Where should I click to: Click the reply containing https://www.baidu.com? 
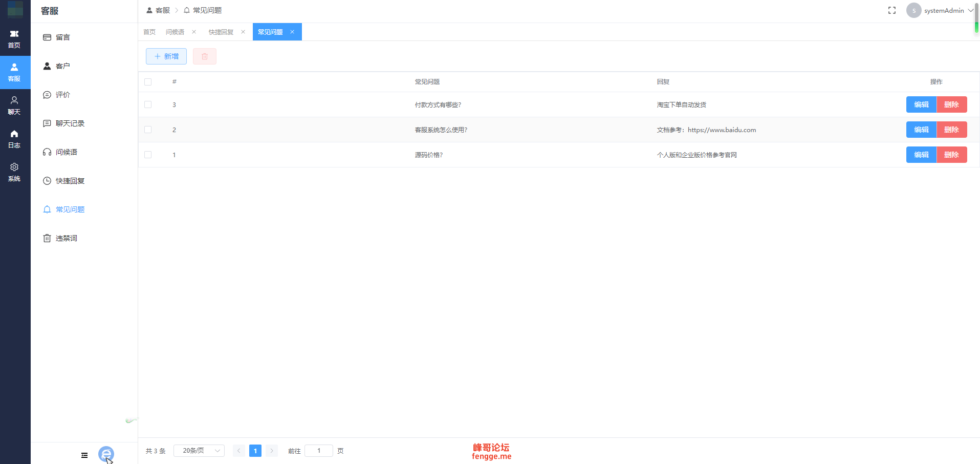(706, 130)
